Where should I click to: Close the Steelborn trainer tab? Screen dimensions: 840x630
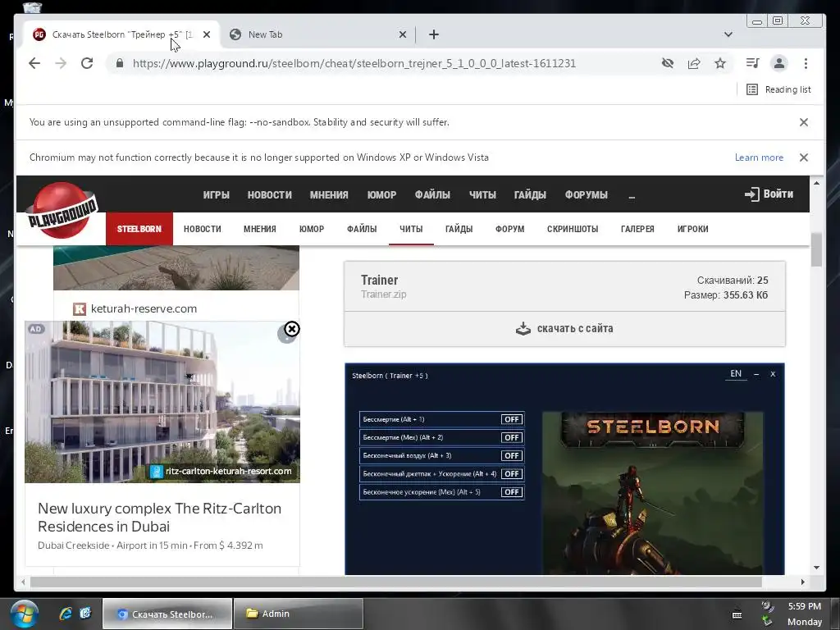(207, 34)
